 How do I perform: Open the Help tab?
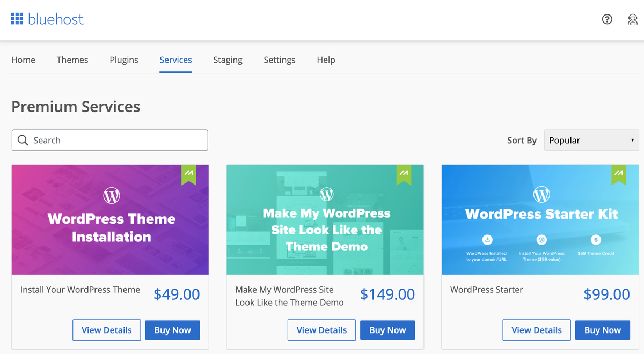tap(326, 60)
